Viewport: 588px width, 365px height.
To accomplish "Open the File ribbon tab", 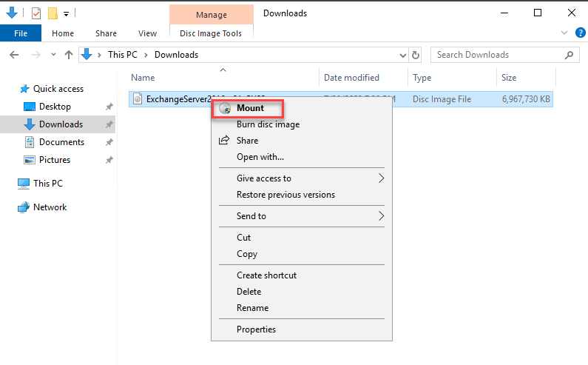I will point(21,33).
